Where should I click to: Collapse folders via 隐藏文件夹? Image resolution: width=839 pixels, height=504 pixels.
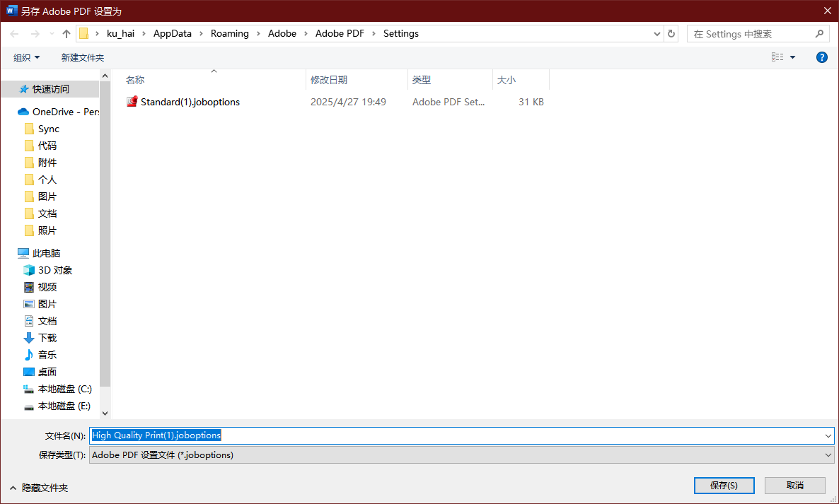(38, 488)
